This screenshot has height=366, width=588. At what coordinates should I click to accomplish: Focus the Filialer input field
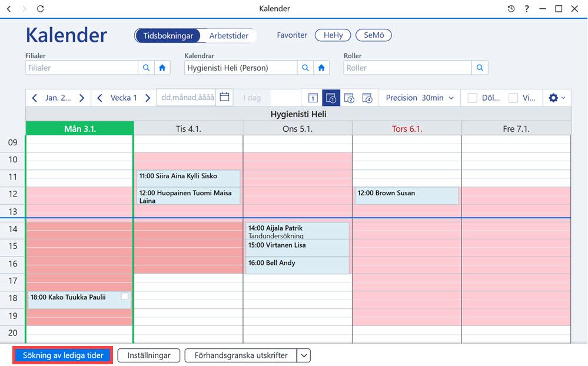coord(82,68)
